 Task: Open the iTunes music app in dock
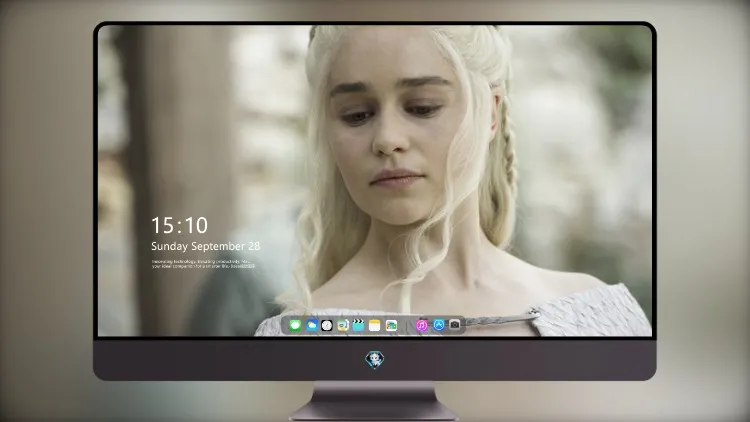[421, 325]
